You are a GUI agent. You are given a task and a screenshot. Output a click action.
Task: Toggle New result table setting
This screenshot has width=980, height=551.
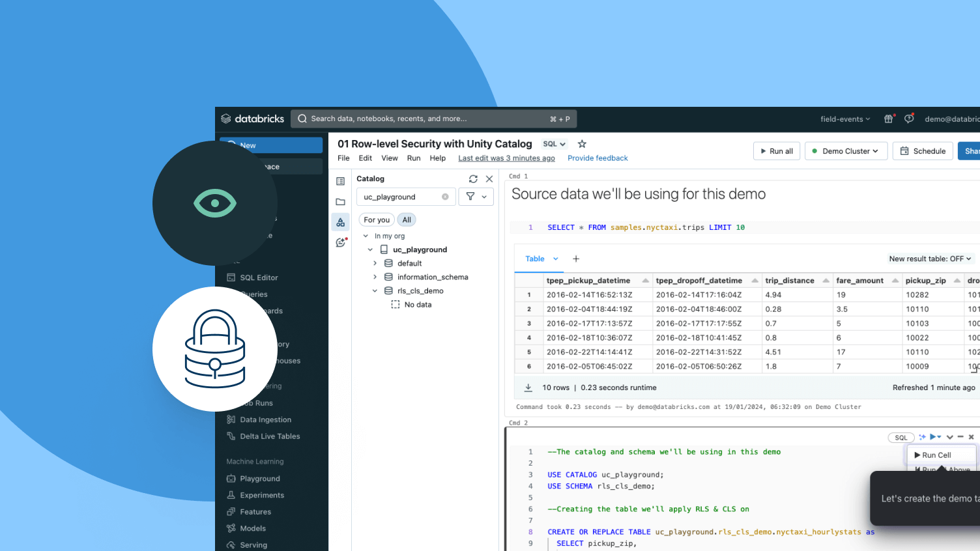click(x=930, y=259)
